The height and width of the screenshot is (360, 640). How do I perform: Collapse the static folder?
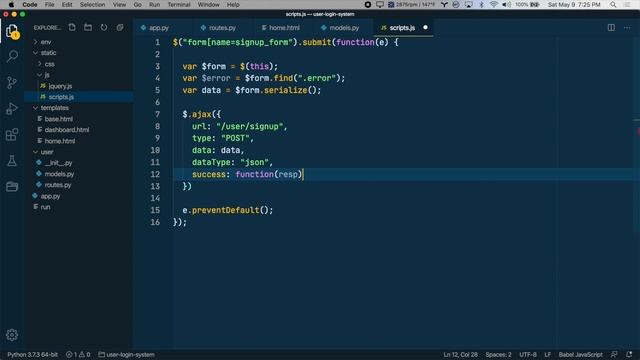click(x=48, y=53)
